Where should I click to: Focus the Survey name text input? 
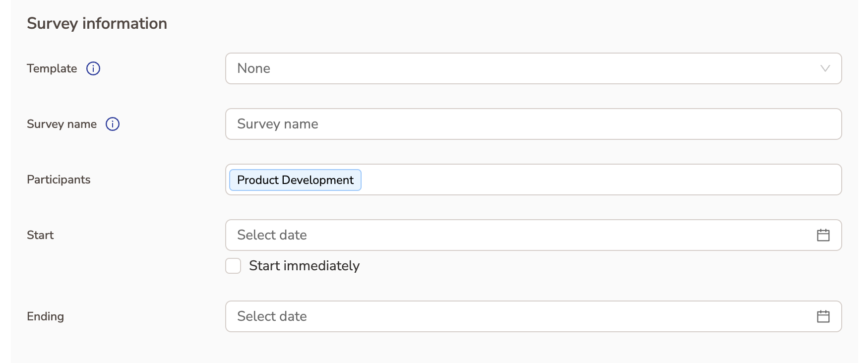click(533, 124)
